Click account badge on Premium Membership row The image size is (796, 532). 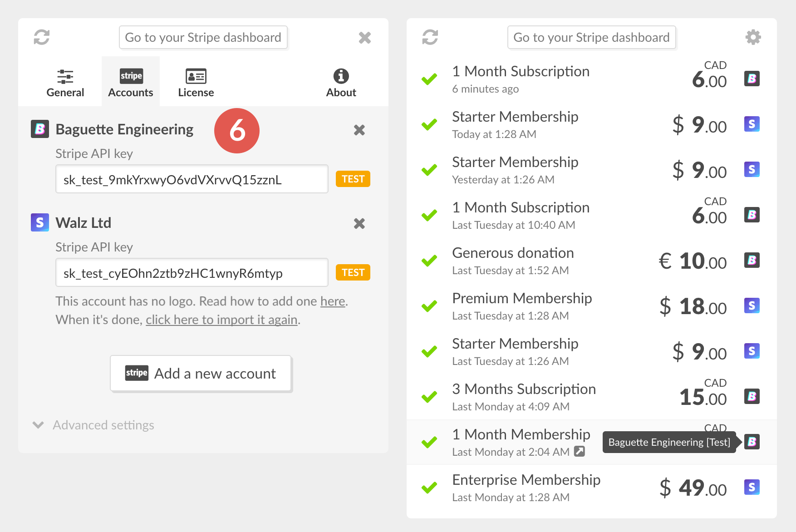tap(752, 305)
